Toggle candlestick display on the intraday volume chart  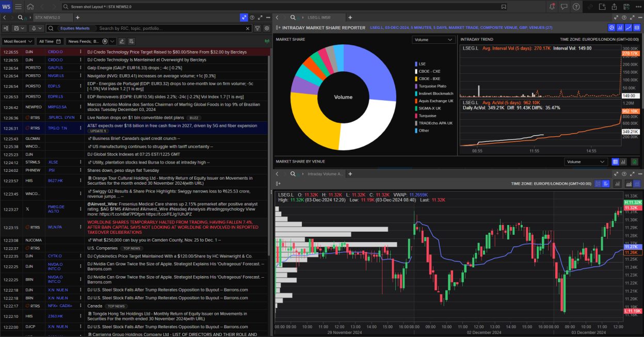(598, 185)
